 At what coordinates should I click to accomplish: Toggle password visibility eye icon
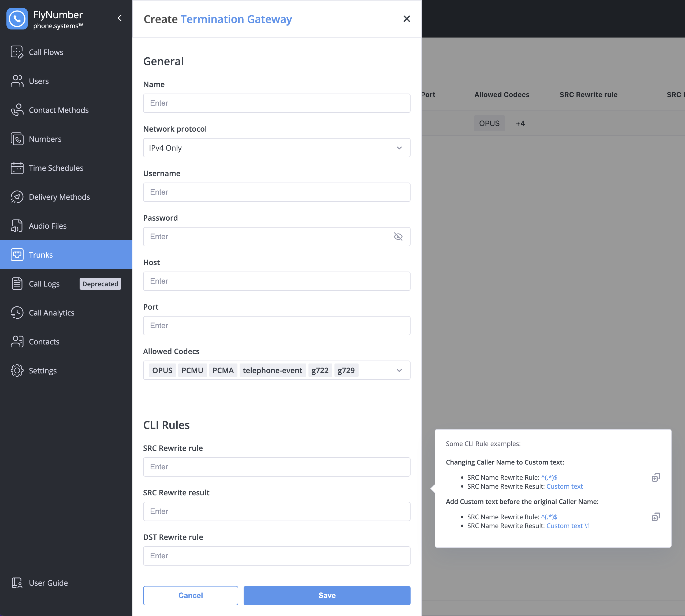(x=398, y=237)
